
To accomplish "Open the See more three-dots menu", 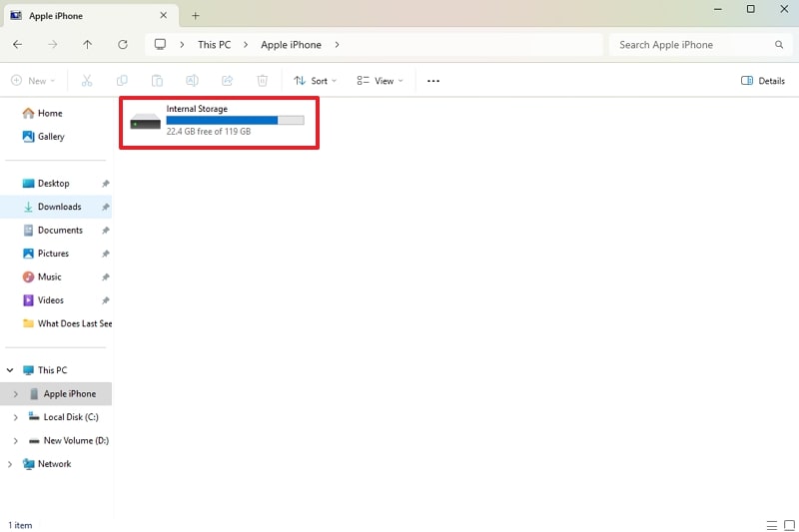I will 433,81.
